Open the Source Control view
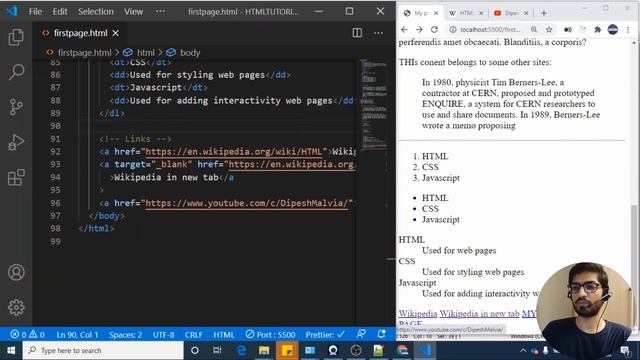 pyautogui.click(x=16, y=107)
